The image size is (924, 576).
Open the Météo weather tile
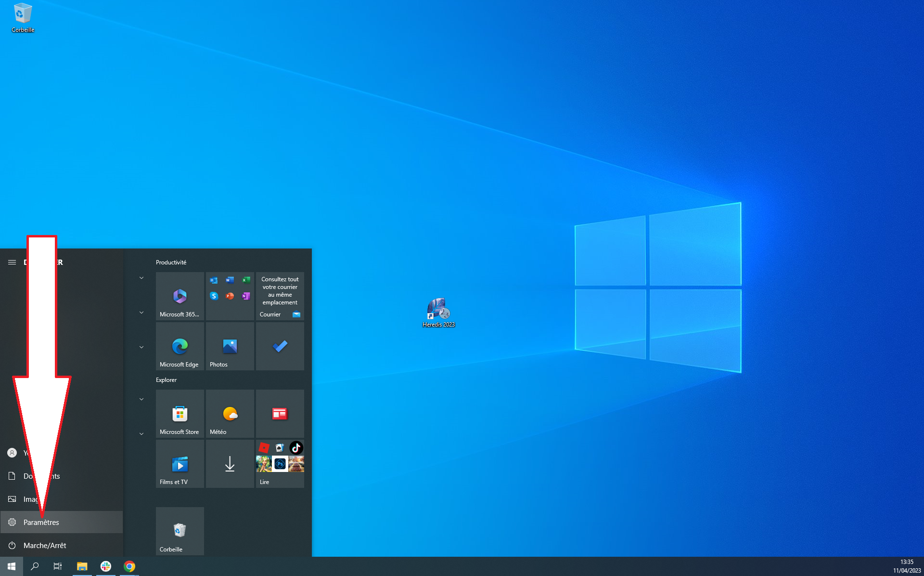coord(230,413)
